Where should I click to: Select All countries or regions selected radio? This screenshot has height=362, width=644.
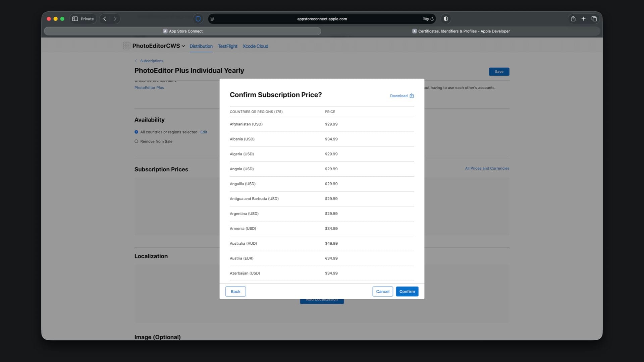[x=136, y=132]
